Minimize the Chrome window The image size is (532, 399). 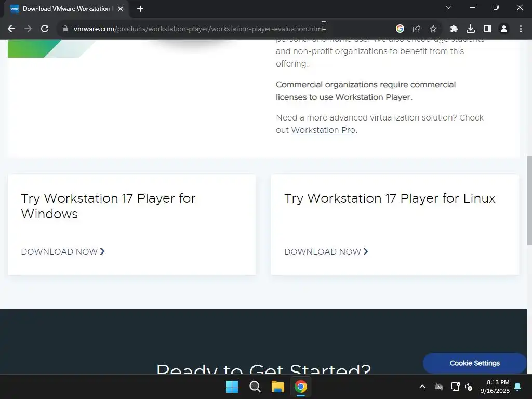(472, 7)
